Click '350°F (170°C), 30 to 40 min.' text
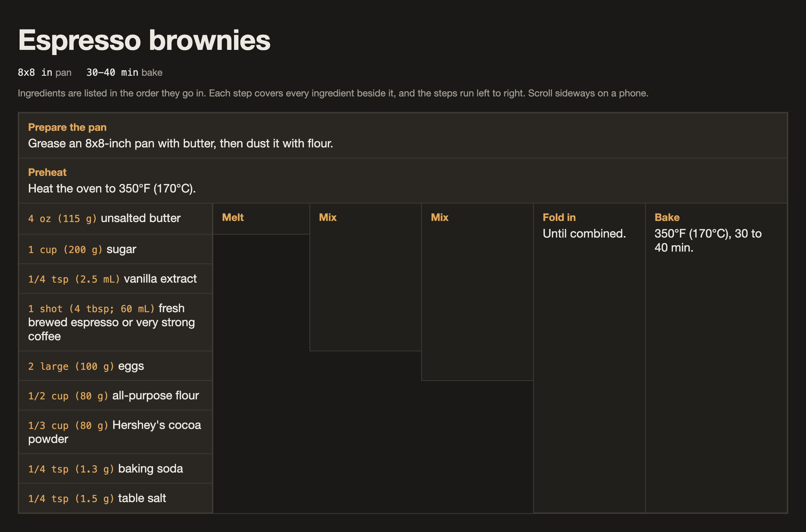806x532 pixels. (708, 241)
